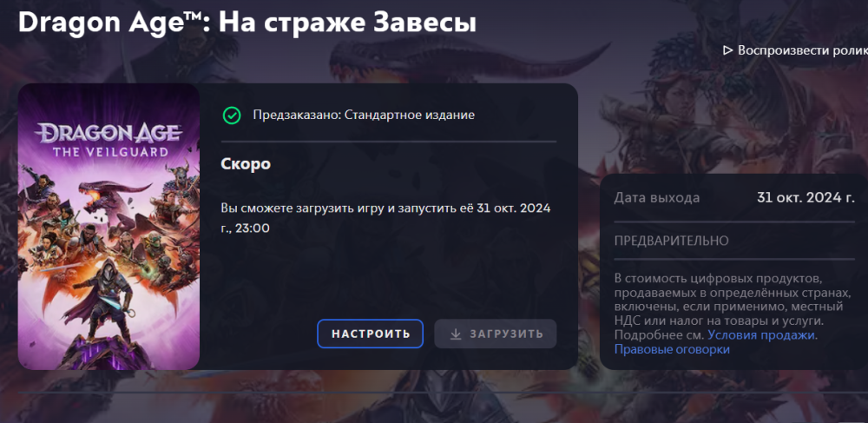Click the Скоро heading
The image size is (868, 423).
tap(246, 164)
